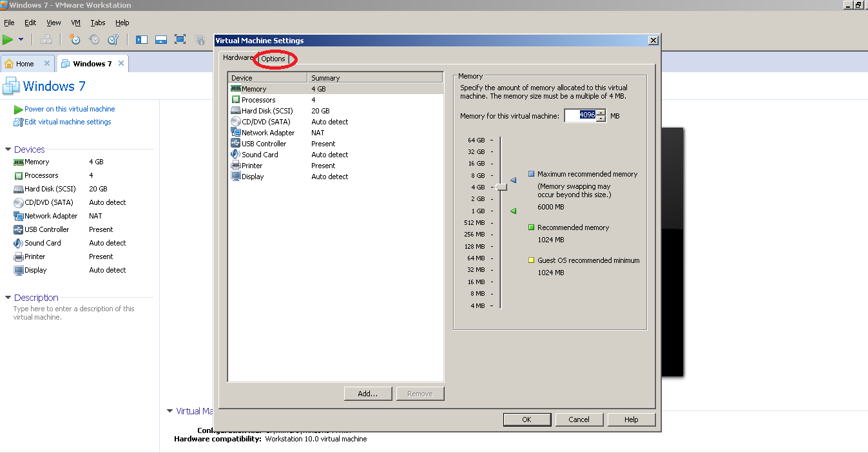Collapse the Virtual Machine Details section
Image resolution: width=868 pixels, height=453 pixels.
click(169, 411)
